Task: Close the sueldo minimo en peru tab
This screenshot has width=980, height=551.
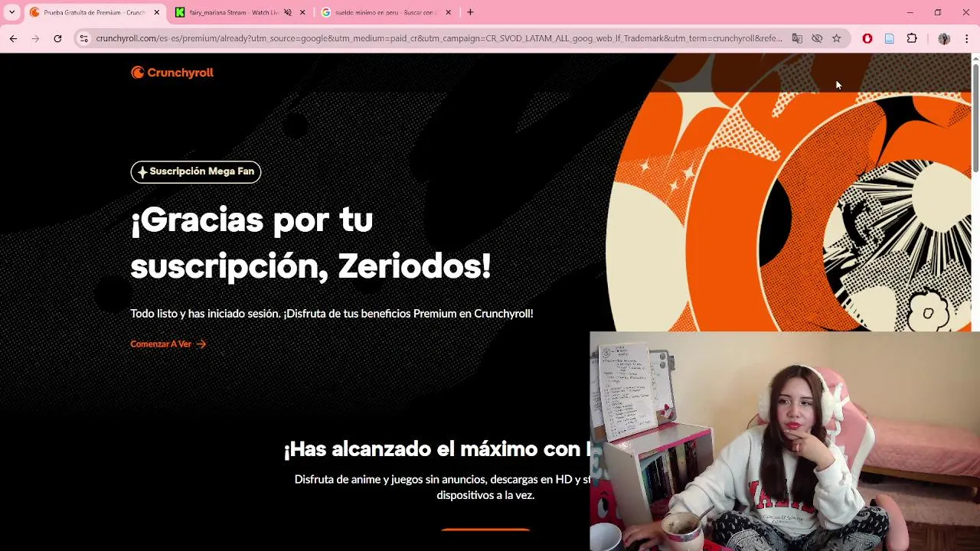Action: point(448,12)
